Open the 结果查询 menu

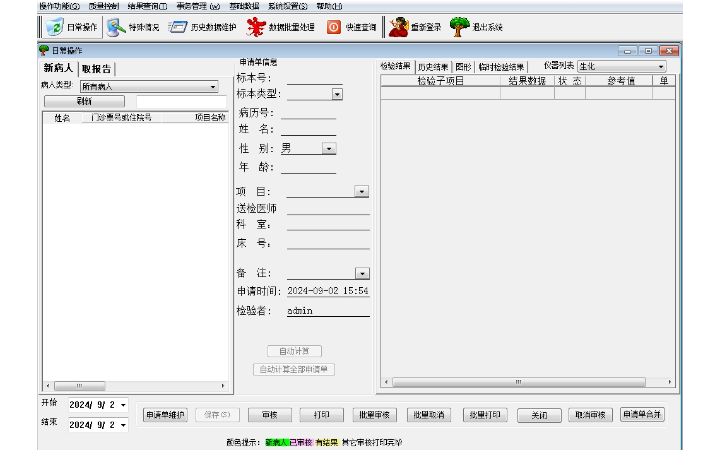tap(147, 6)
